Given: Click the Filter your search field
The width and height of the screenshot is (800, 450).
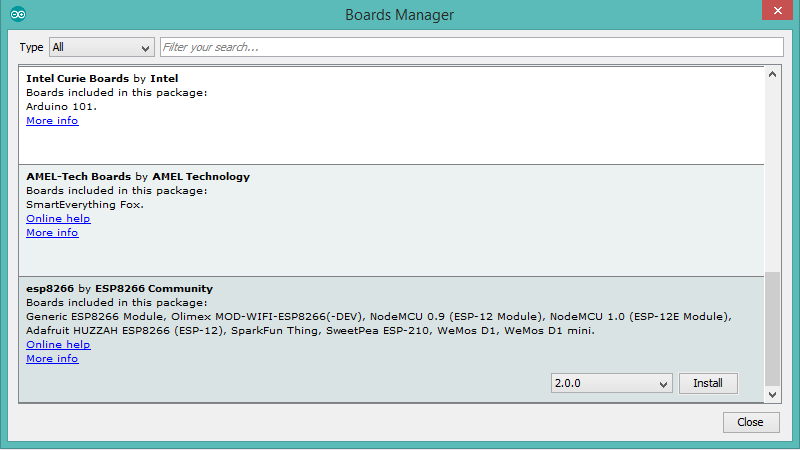Looking at the screenshot, I should point(471,47).
